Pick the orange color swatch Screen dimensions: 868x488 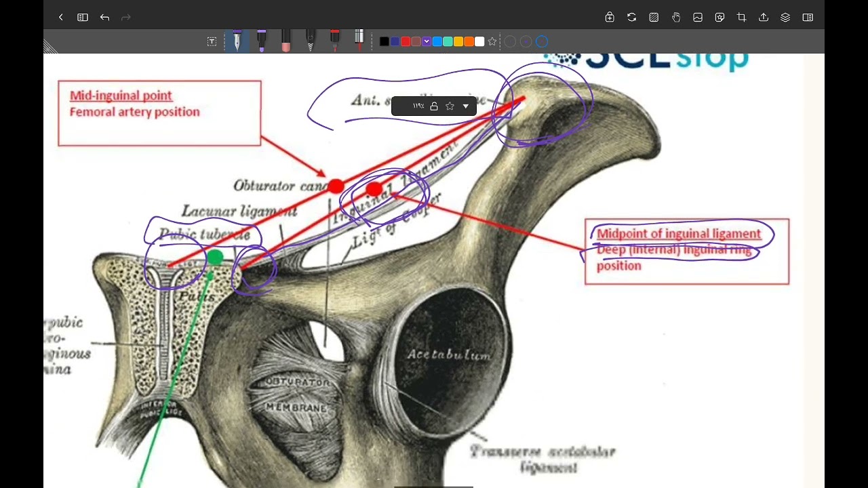469,42
